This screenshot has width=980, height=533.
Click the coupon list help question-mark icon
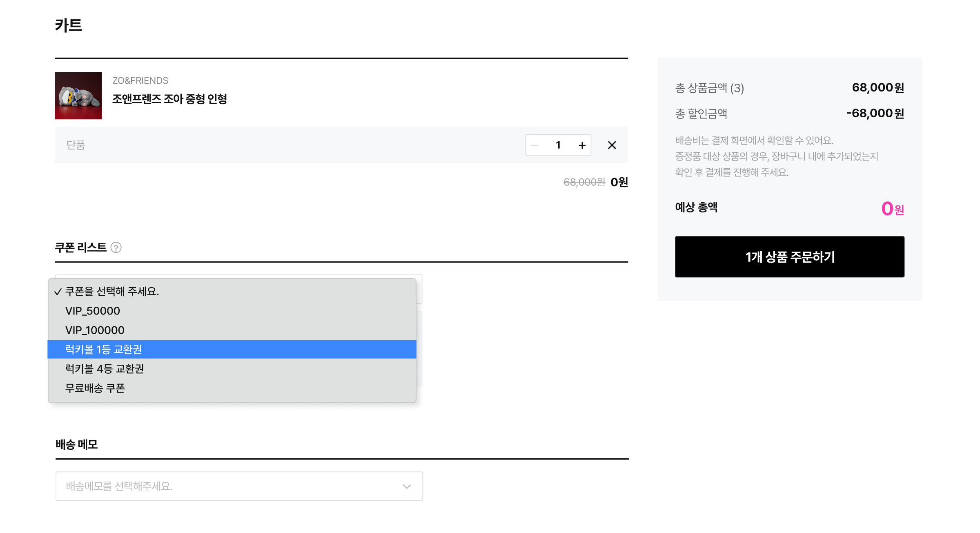coord(116,248)
